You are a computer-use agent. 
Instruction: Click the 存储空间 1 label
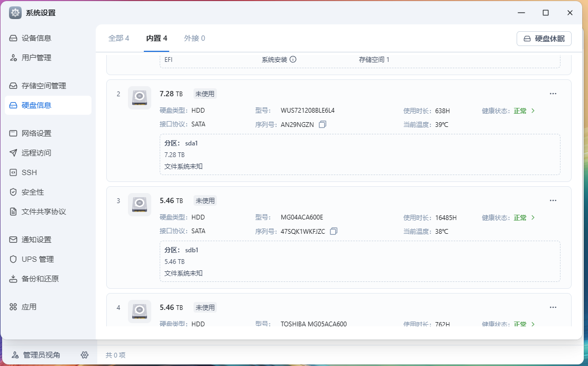pos(374,60)
